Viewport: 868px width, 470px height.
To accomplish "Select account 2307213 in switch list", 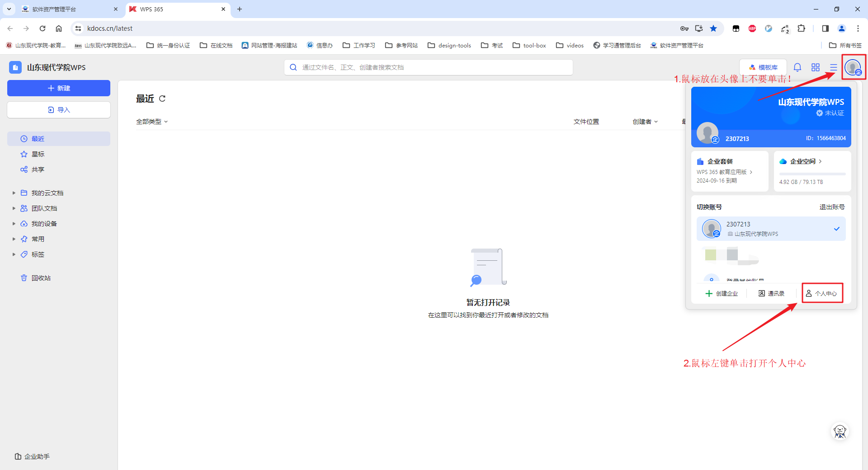I will point(771,229).
